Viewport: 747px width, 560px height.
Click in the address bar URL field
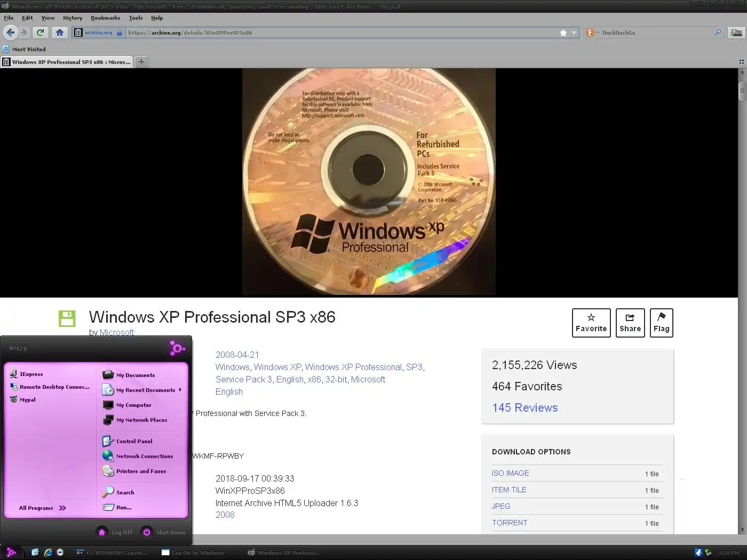[x=341, y=33]
